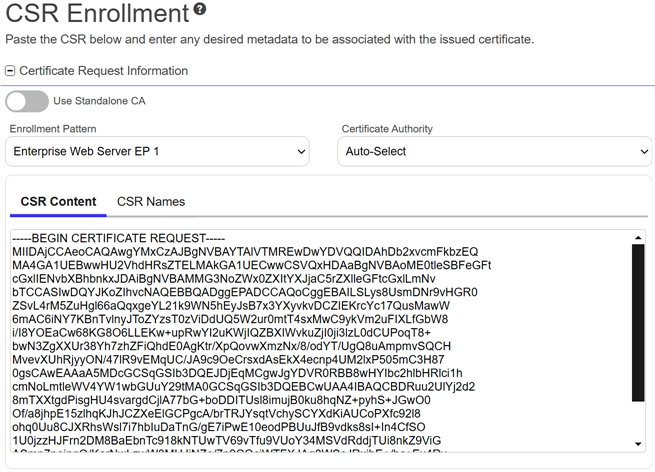Collapse section using the minus icon

[x=10, y=71]
